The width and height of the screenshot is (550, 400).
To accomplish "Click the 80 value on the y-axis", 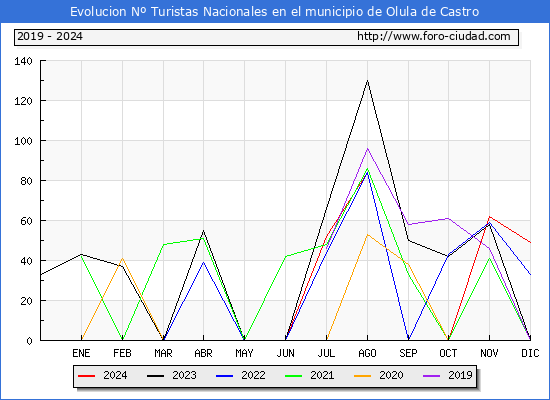I will click(26, 181).
